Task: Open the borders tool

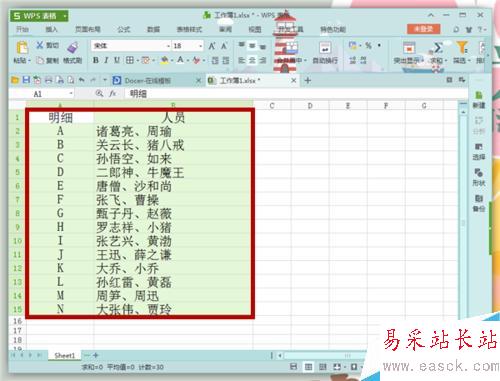Action: tap(130, 60)
